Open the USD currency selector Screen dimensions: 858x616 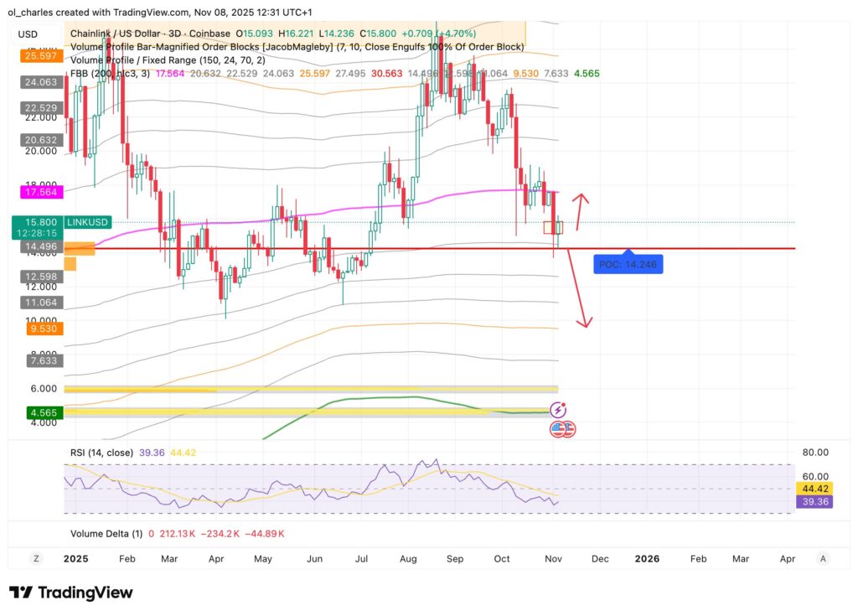tap(28, 34)
